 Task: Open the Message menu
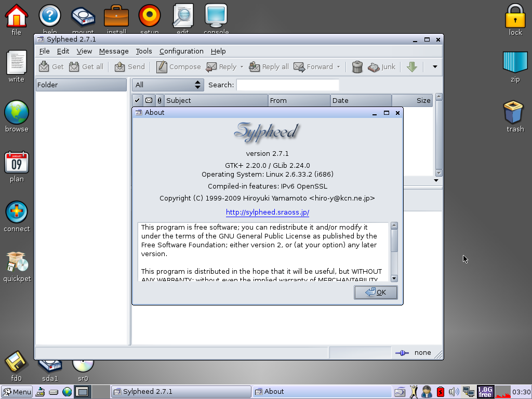[114, 51]
